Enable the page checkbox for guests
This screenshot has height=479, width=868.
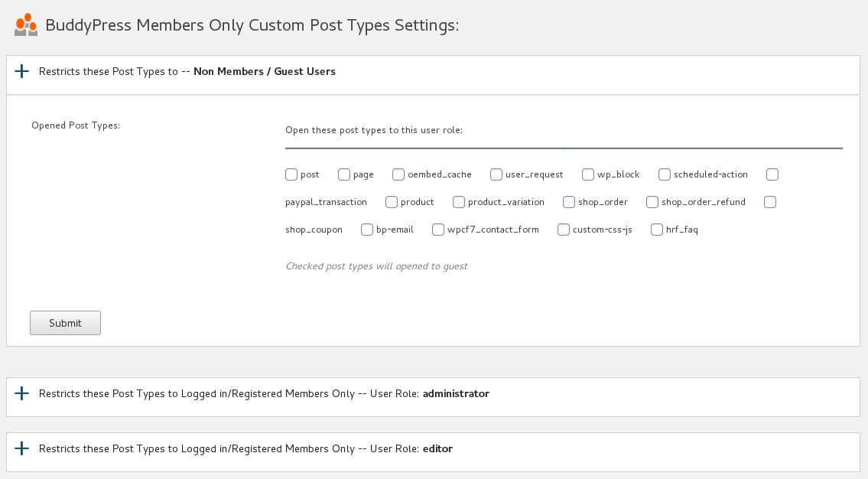344,174
